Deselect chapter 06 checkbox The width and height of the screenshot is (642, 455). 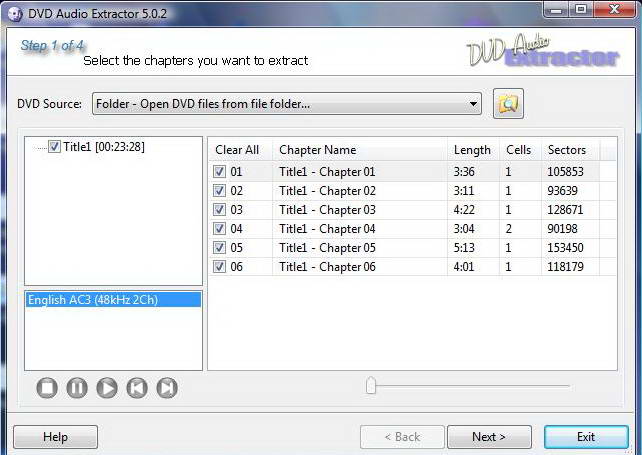(x=219, y=266)
